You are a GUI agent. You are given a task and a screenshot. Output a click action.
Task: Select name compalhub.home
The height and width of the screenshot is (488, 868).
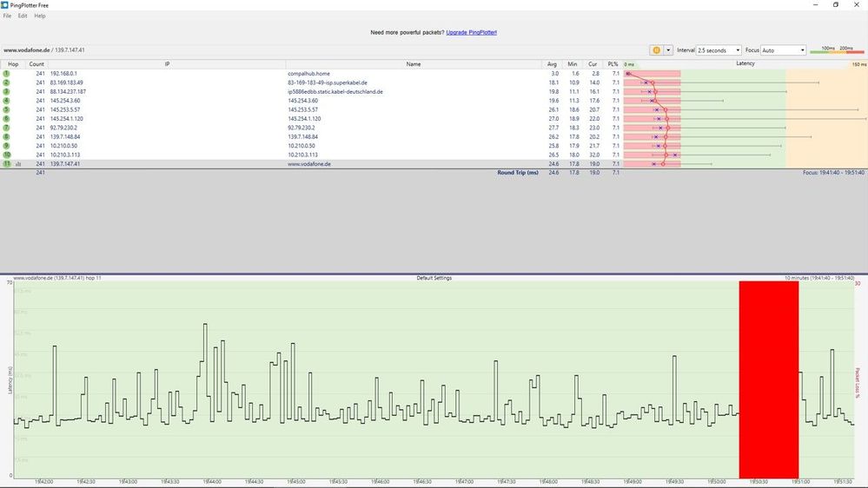[309, 74]
